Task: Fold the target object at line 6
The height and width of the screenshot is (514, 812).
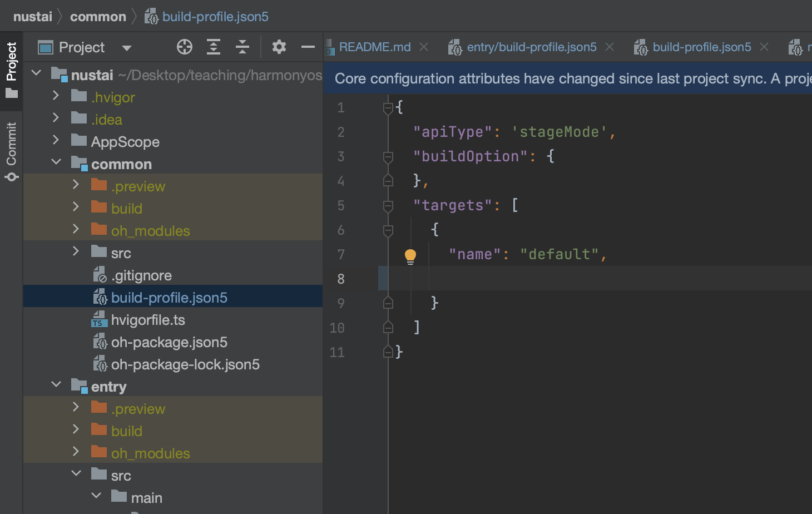Action: [388, 230]
